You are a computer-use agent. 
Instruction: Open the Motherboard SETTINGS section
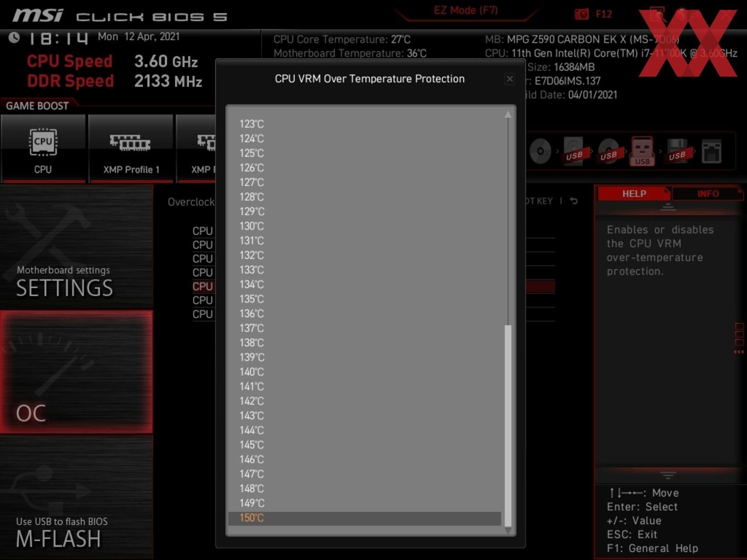(76, 247)
